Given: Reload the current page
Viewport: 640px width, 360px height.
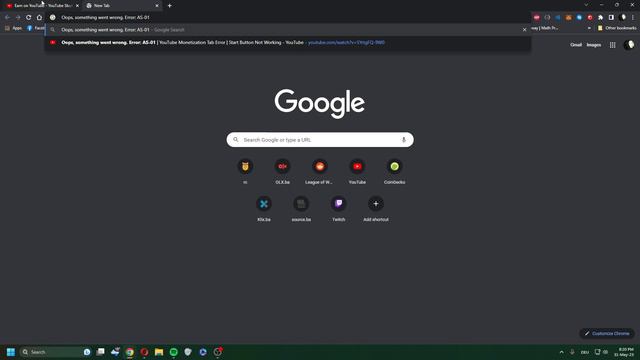Looking at the screenshot, I should [x=29, y=18].
